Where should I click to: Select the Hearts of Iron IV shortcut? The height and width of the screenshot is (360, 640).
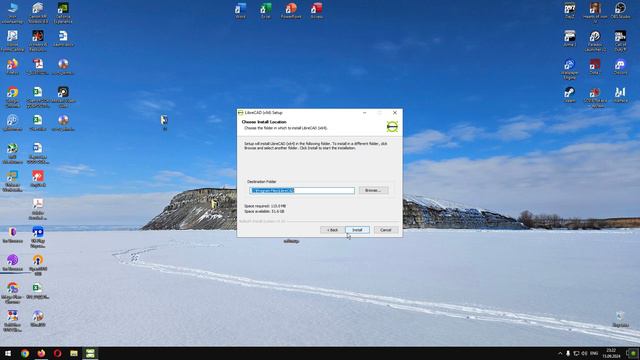point(595,12)
